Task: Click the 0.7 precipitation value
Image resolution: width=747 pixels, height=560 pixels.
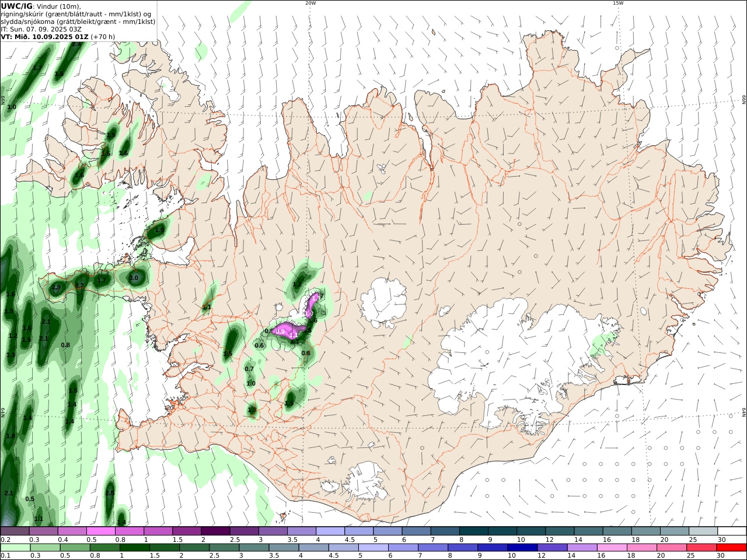Action: point(249,369)
